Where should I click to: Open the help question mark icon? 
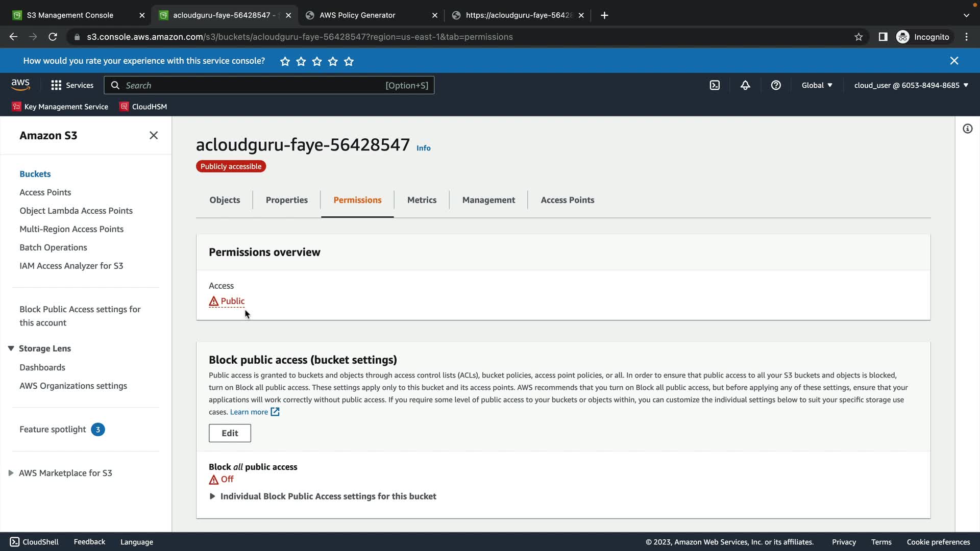click(776, 85)
